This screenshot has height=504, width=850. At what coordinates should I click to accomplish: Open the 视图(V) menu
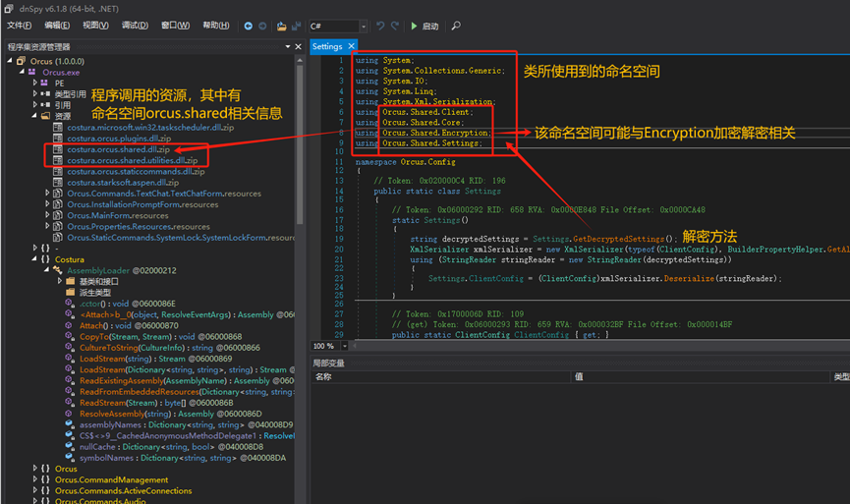click(x=95, y=26)
